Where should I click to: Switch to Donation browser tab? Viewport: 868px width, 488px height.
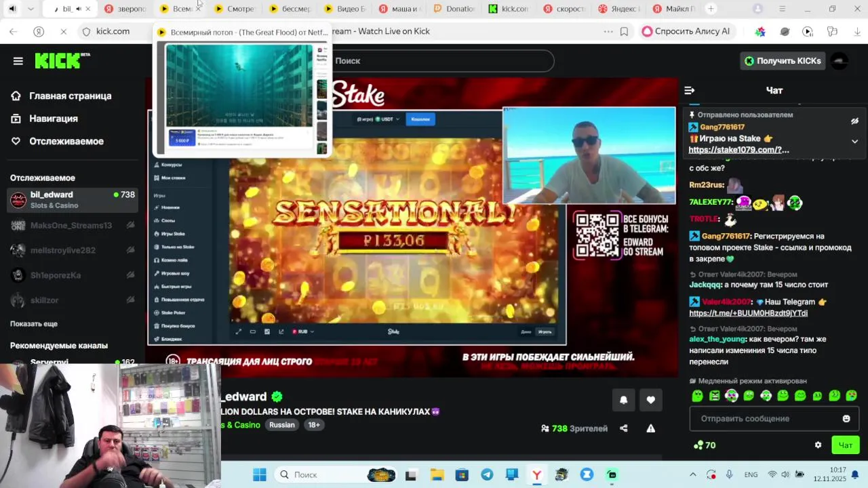click(455, 9)
